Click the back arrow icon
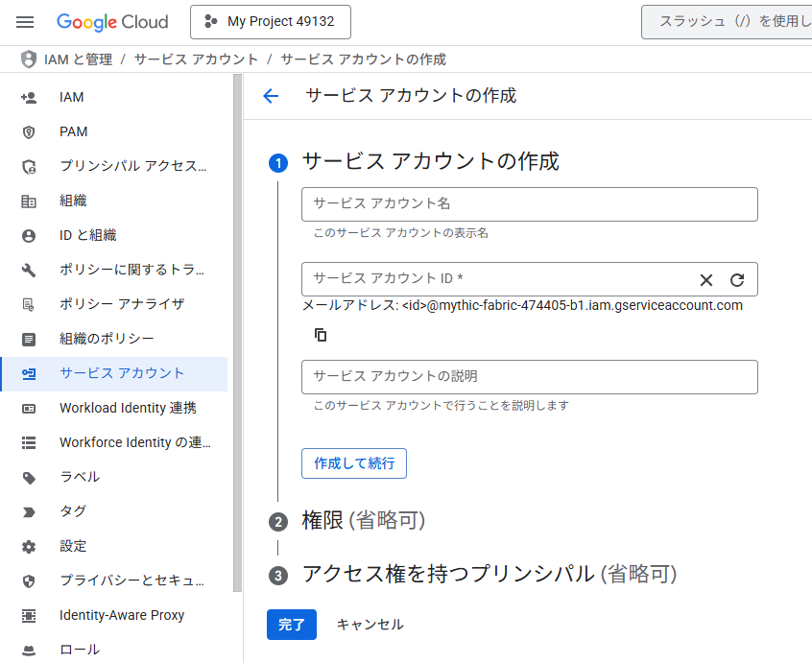The height and width of the screenshot is (663, 812). tap(271, 96)
